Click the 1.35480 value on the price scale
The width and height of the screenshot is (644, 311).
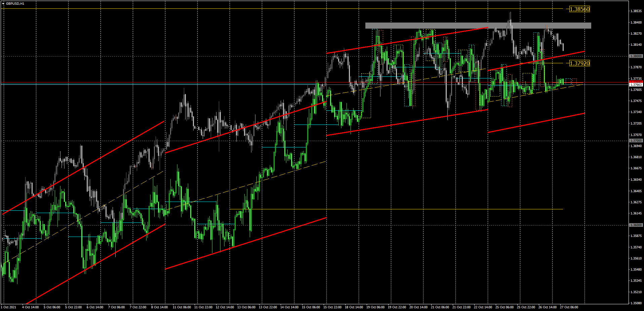coord(636,270)
